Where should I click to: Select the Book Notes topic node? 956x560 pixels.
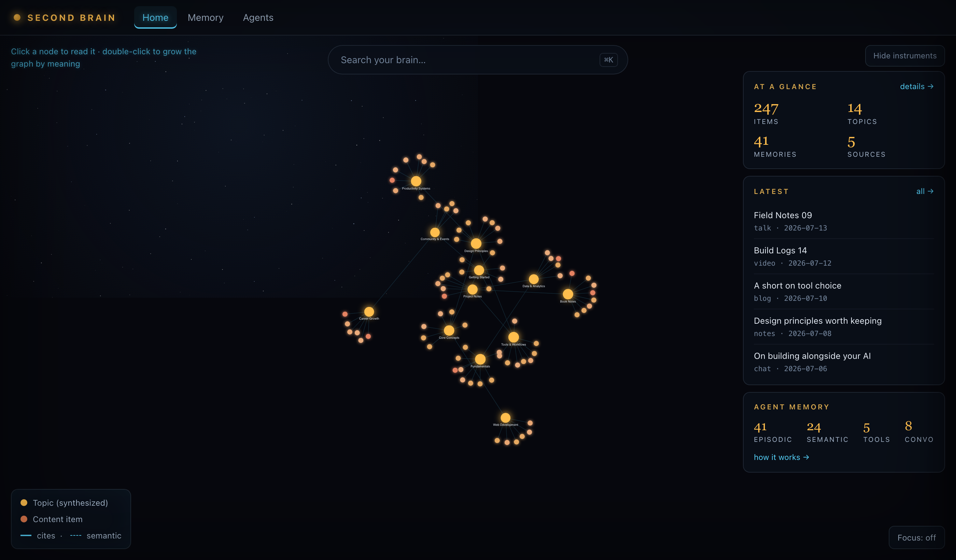[x=567, y=294]
